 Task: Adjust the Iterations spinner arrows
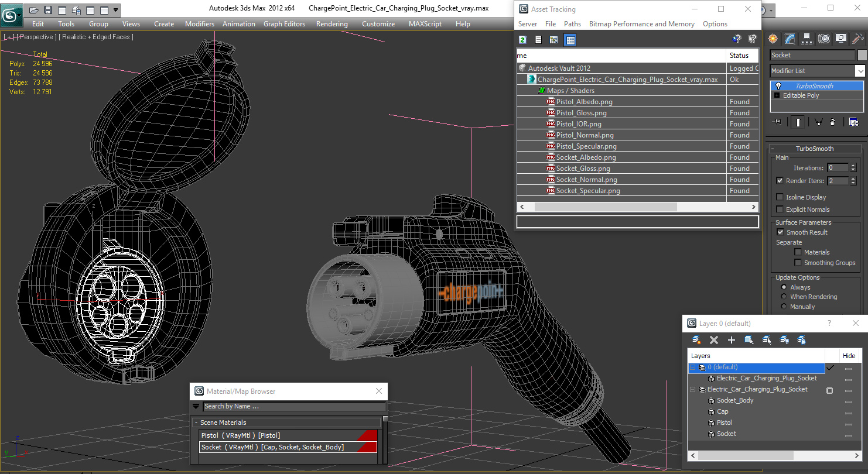click(x=853, y=168)
